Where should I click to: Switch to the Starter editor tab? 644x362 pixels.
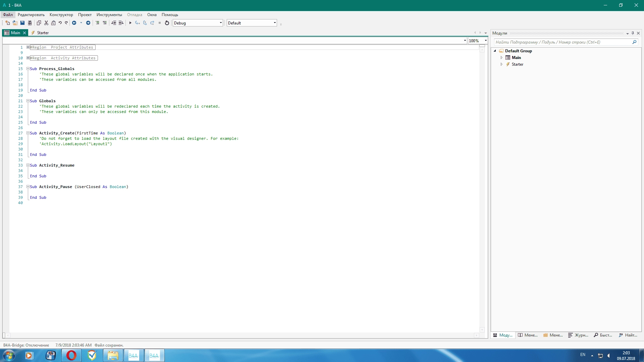40,33
